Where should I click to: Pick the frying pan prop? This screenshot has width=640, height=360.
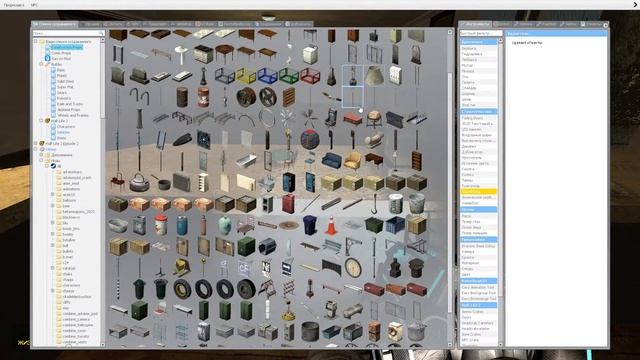click(x=161, y=183)
